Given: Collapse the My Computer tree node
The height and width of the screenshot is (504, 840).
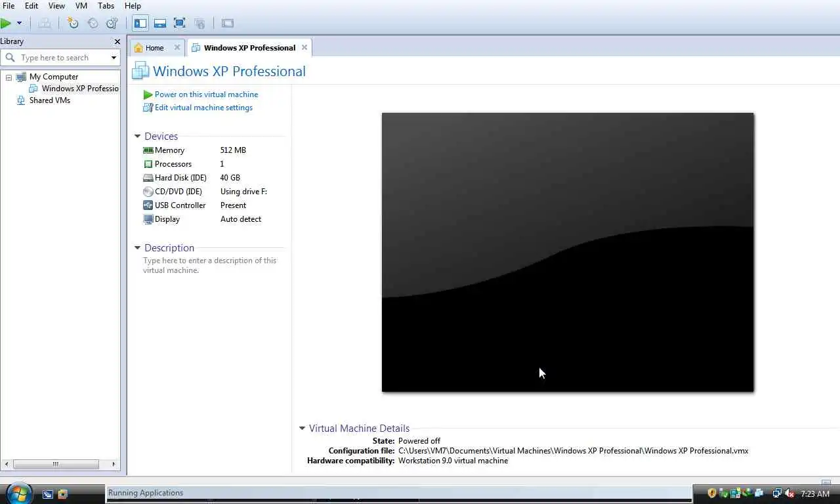Looking at the screenshot, I should (9, 77).
